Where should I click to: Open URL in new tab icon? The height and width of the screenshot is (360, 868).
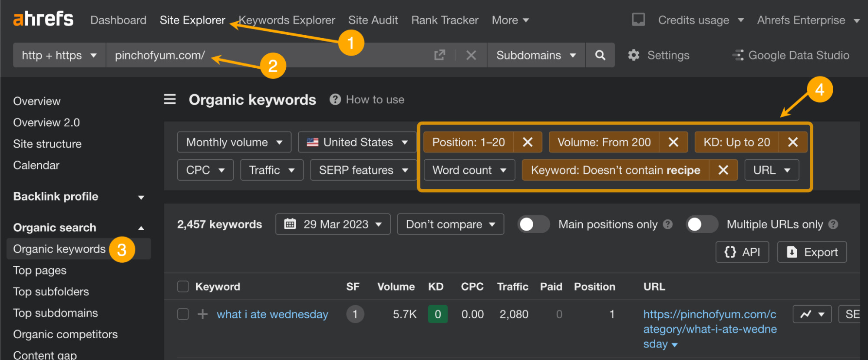point(439,55)
